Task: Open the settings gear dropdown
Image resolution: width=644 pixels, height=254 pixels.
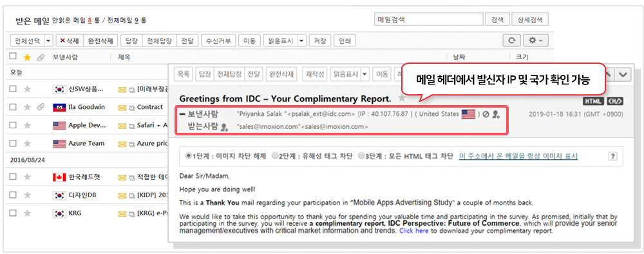Action: pyautogui.click(x=535, y=40)
